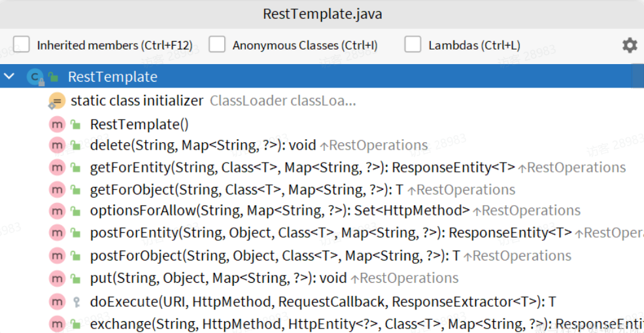Collapse the RestTemplate class node
The width and height of the screenshot is (644, 333).
9,77
